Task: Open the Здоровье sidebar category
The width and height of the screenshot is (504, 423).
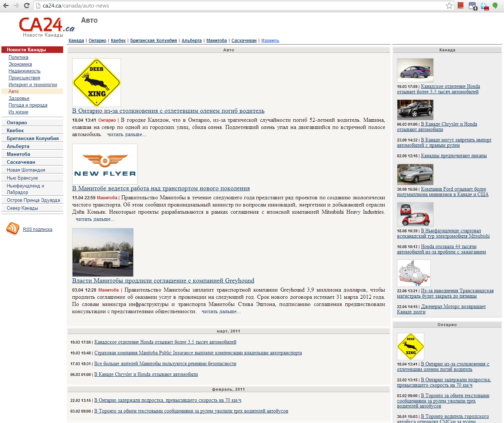Action: [19, 98]
